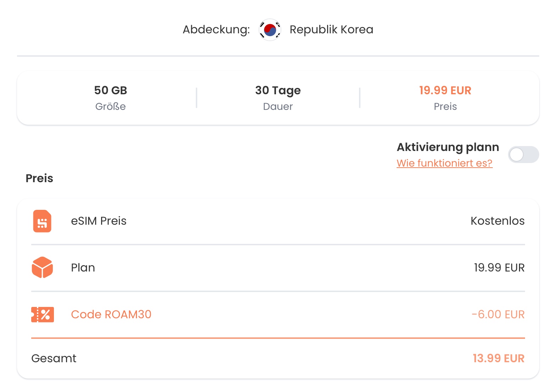Click the Plan package cube icon

(x=42, y=268)
